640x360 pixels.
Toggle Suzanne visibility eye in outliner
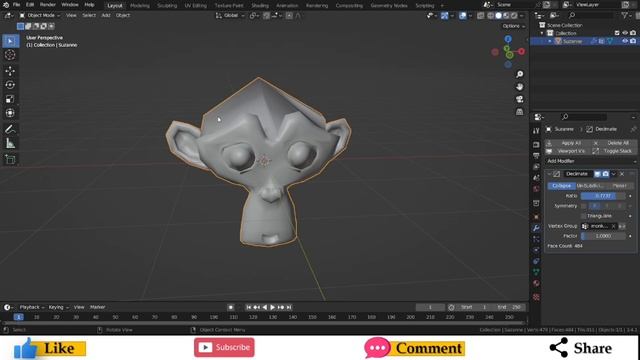tap(624, 41)
